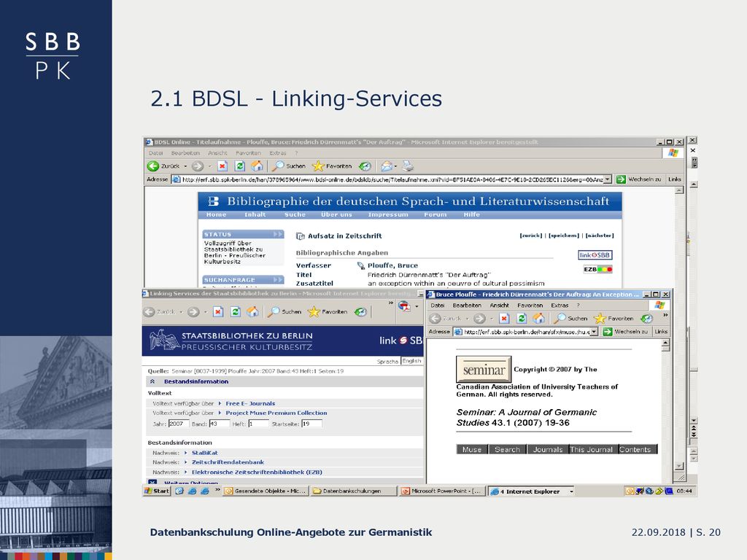Click the stop button in the Bruce Plouffe window

[504, 318]
